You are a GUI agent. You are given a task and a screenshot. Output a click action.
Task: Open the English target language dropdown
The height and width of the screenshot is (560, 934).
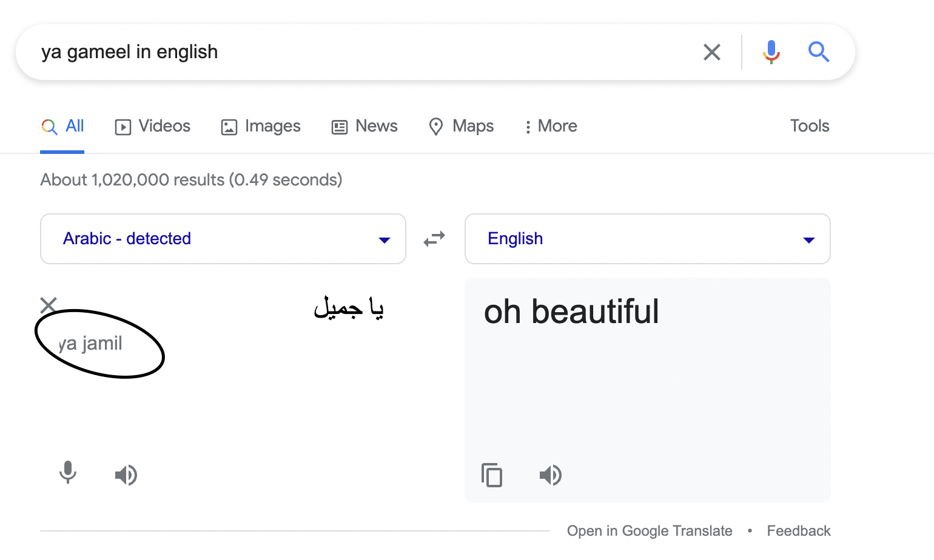click(x=648, y=239)
